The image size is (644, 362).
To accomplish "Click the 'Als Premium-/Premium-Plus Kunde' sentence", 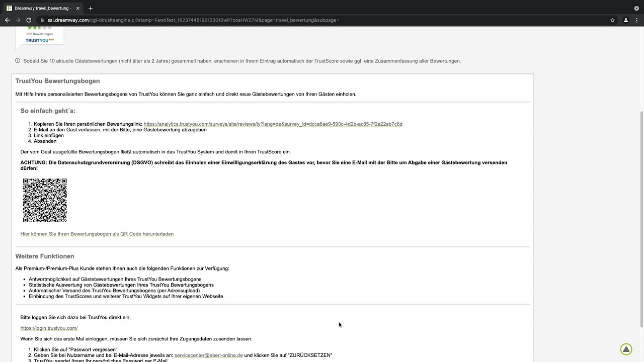I will (122, 268).
